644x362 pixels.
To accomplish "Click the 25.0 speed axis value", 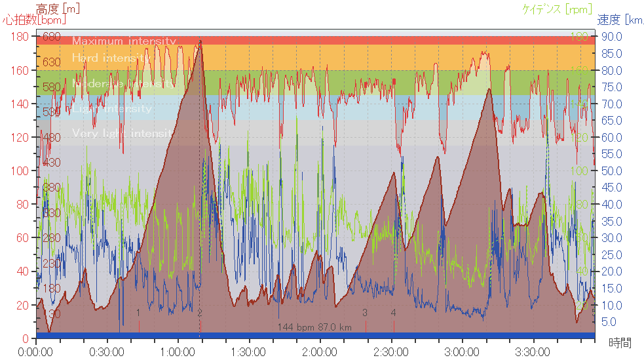I will click(x=612, y=254).
